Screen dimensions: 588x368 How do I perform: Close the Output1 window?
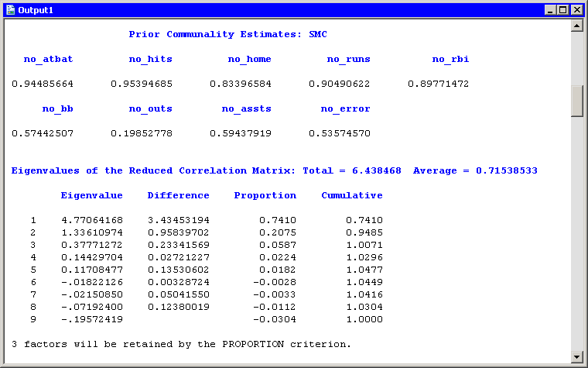(x=576, y=10)
